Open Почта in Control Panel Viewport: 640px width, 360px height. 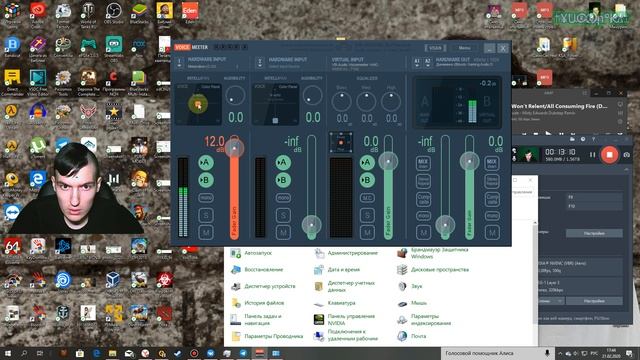click(x=412, y=336)
